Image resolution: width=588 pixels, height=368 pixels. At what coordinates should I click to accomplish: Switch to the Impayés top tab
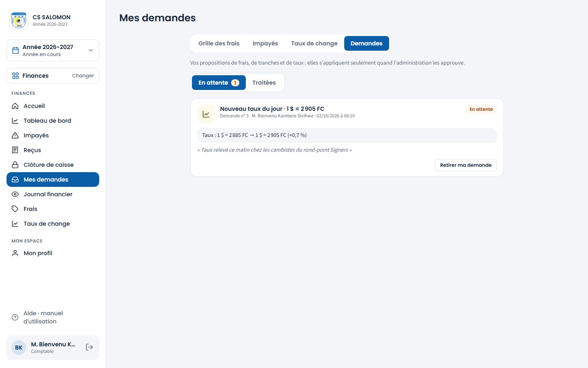pos(265,43)
